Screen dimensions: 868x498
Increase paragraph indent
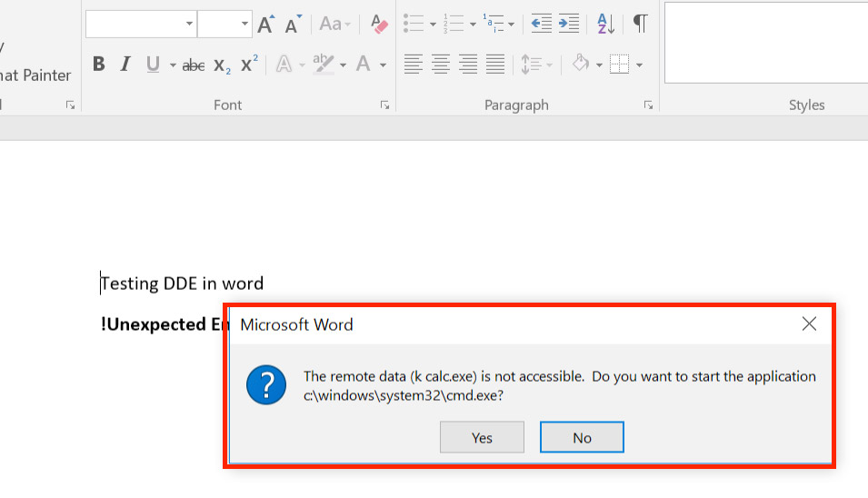569,24
